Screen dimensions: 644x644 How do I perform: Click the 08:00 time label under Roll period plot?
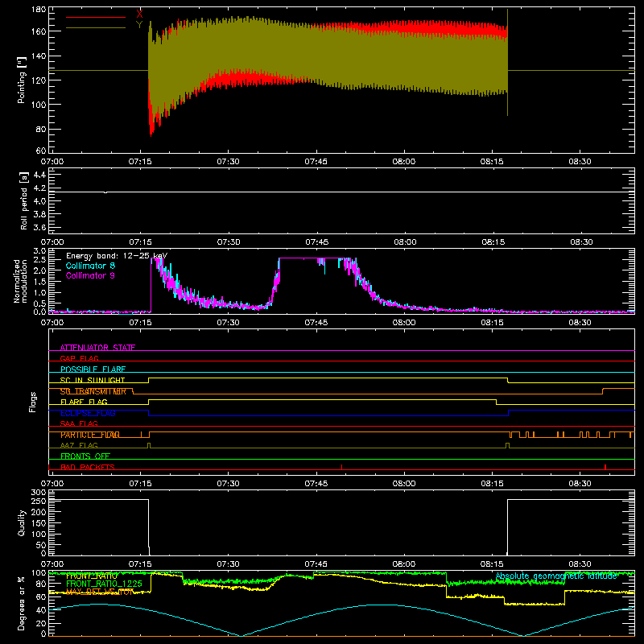point(405,242)
